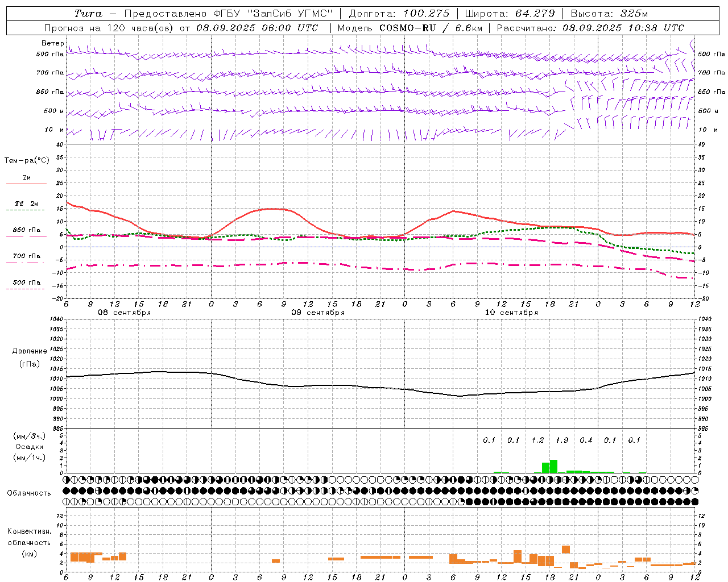The image size is (728, 582).
Task: Click the (мм/3ч.) precipitation unit label
Action: 30,436
